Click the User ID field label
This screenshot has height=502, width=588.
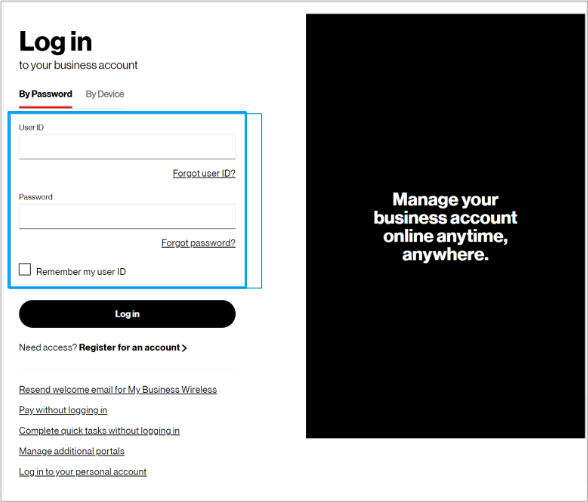coord(31,127)
